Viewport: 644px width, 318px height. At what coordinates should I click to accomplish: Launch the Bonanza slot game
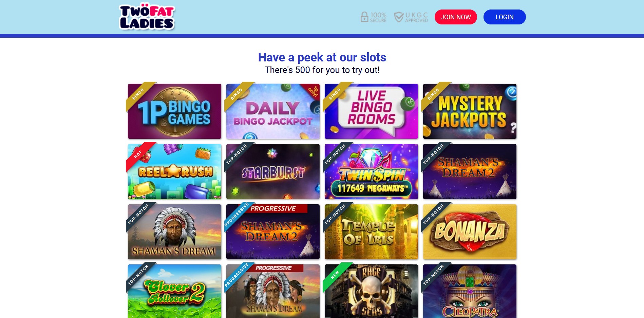click(x=470, y=232)
